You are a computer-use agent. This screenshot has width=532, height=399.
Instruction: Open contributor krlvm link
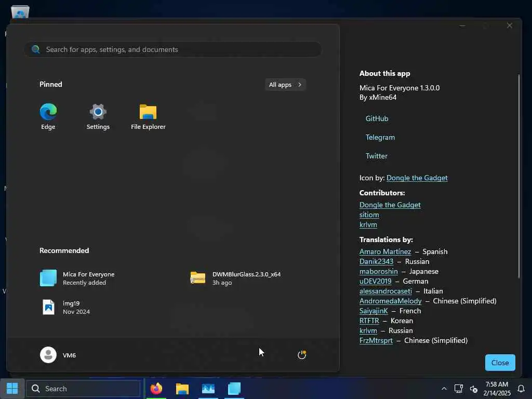coord(368,224)
